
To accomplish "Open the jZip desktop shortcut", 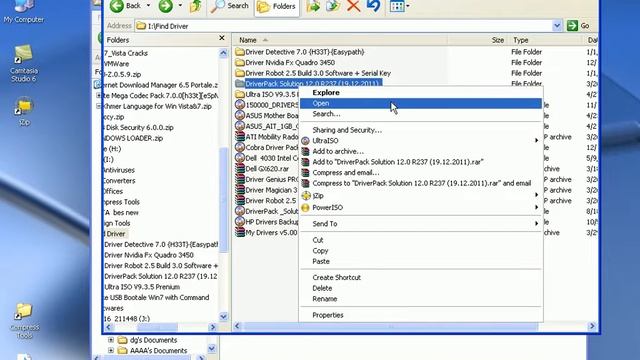I will tap(24, 111).
